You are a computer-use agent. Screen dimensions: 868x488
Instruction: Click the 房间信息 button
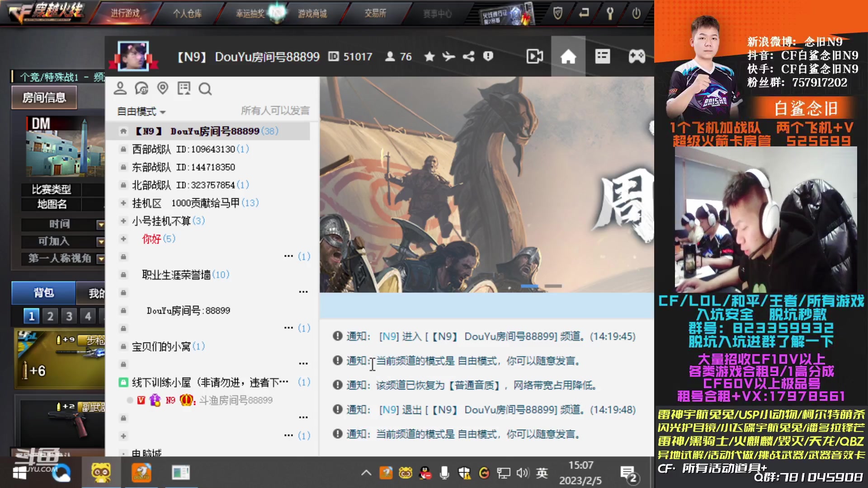[x=43, y=98]
